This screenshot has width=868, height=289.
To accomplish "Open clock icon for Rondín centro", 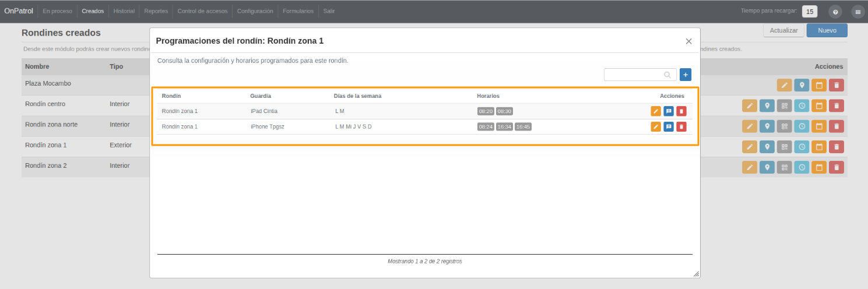I will tap(802, 105).
